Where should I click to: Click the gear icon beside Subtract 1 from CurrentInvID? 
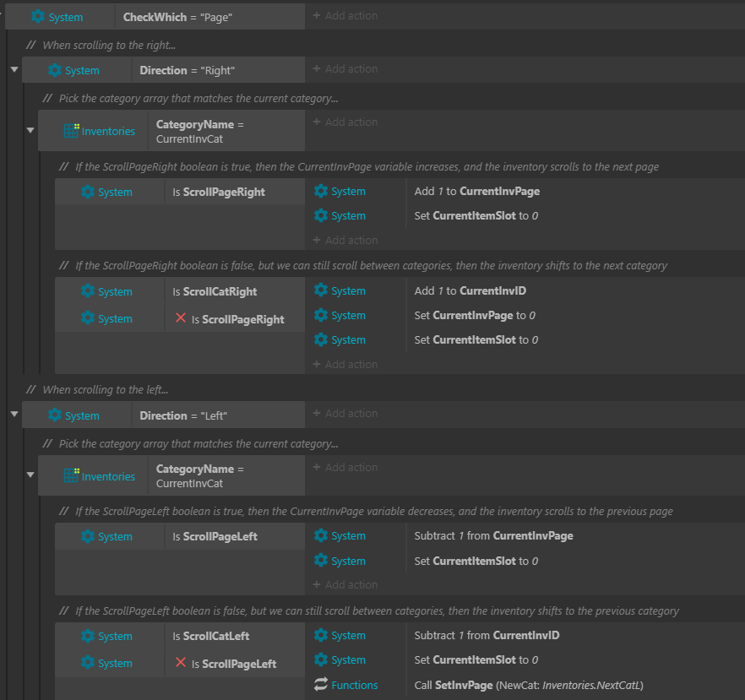[x=321, y=636]
